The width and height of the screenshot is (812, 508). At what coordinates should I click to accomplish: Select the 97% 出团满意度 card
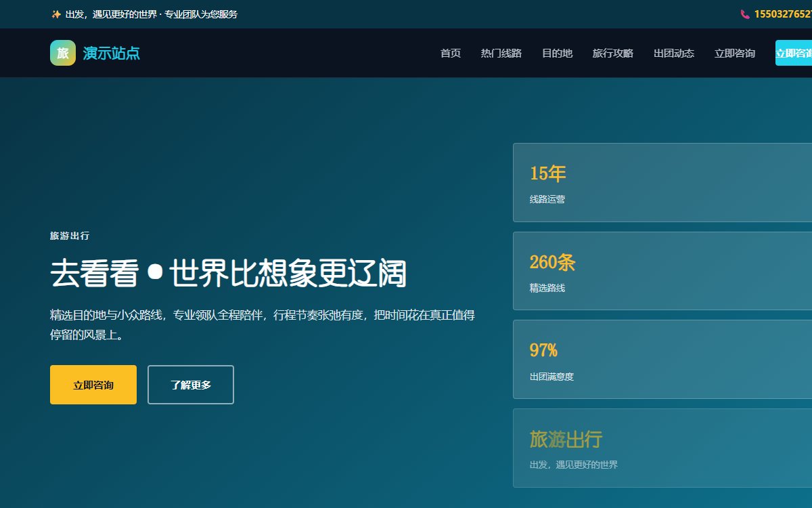tap(662, 359)
